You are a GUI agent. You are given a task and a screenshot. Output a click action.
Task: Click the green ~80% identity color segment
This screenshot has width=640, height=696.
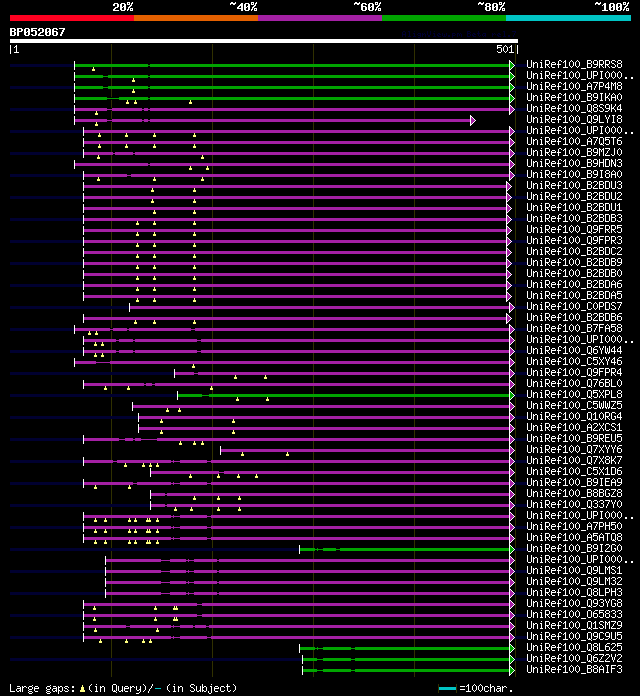click(444, 18)
